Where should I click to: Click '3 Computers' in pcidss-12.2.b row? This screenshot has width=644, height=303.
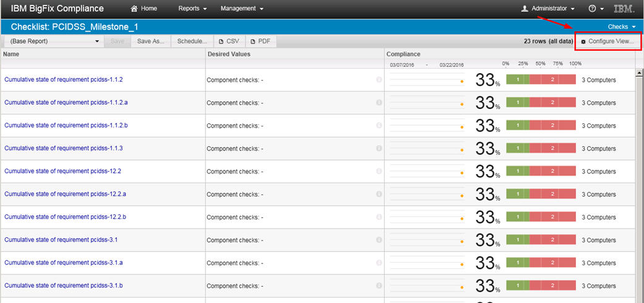coord(599,217)
